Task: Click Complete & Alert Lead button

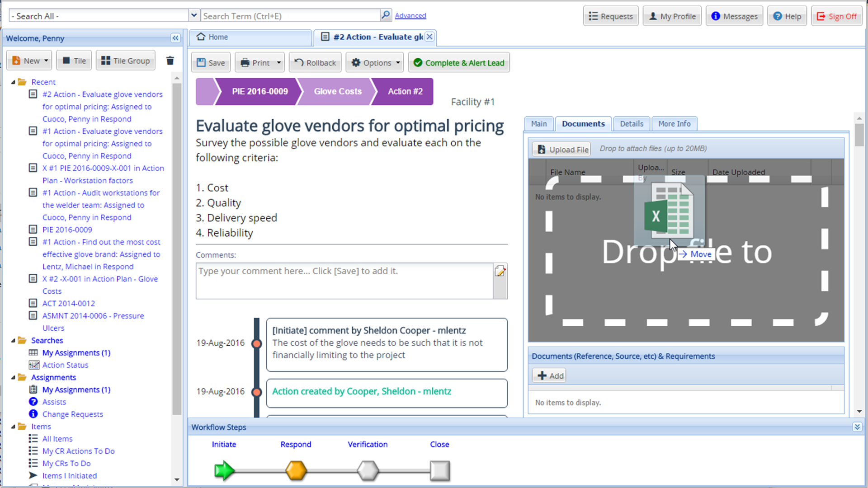Action: 459,63
